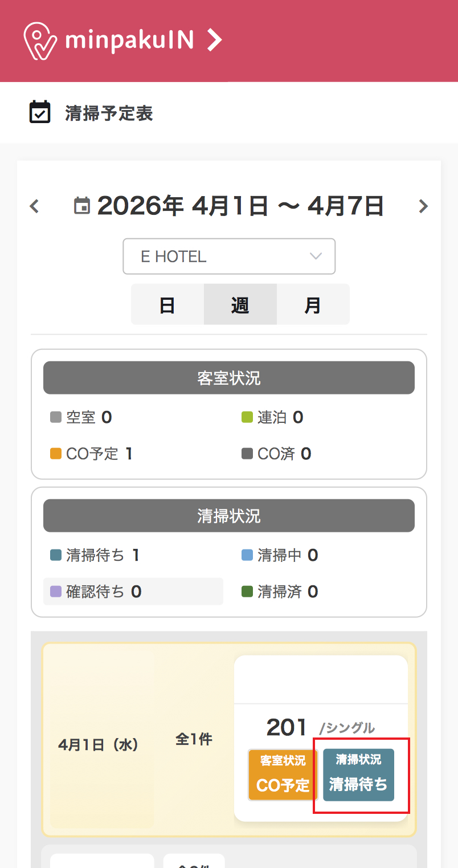458x868 pixels.
Task: Click the purple 確認待ち color swatch
Action: click(56, 592)
